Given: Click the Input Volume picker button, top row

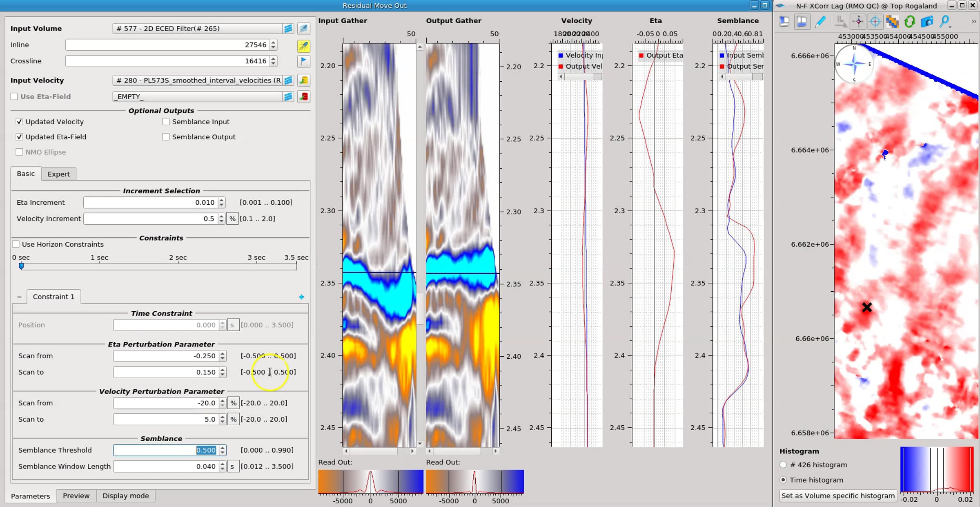Looking at the screenshot, I should point(304,28).
